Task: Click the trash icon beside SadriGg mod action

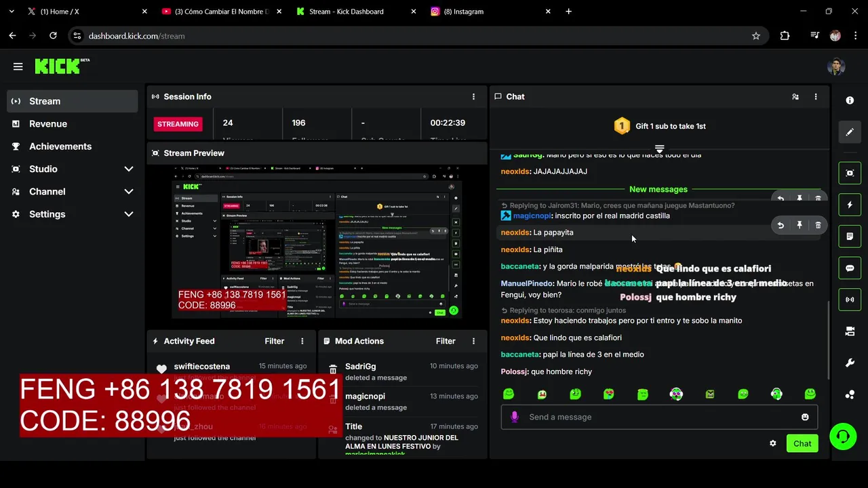Action: pos(333,369)
